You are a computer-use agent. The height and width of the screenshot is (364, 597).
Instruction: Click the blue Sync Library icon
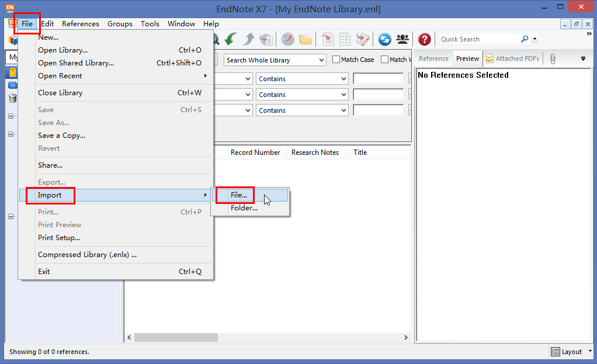click(385, 39)
